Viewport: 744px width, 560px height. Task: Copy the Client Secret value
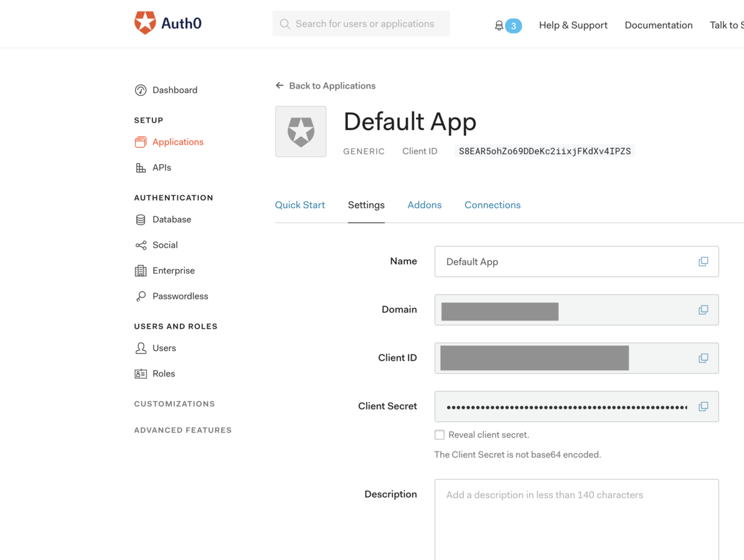[x=703, y=406]
